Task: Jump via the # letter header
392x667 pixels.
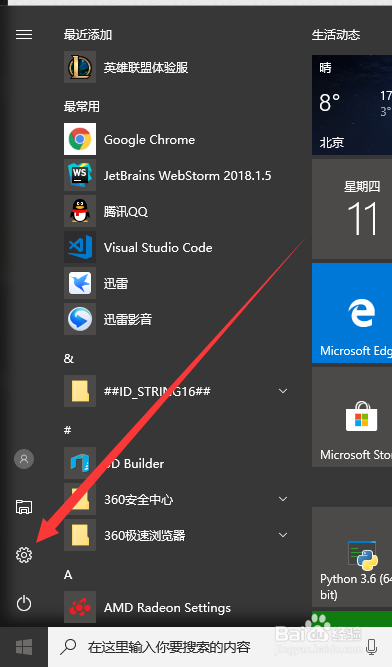Action: pos(68,430)
